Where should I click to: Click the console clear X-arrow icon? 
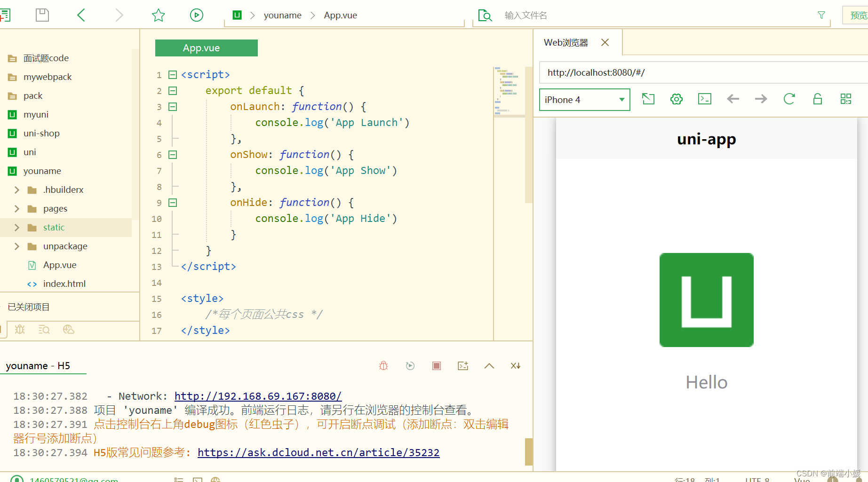[x=516, y=366]
